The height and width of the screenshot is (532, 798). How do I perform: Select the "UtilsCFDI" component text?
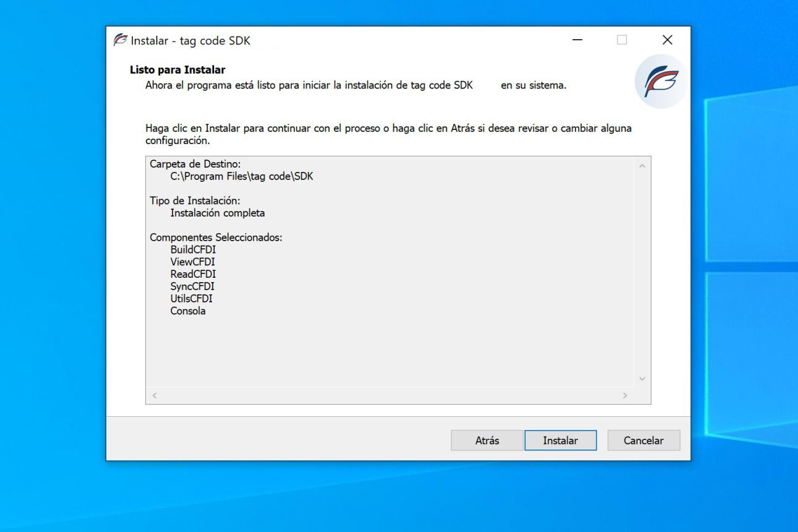pos(191,298)
